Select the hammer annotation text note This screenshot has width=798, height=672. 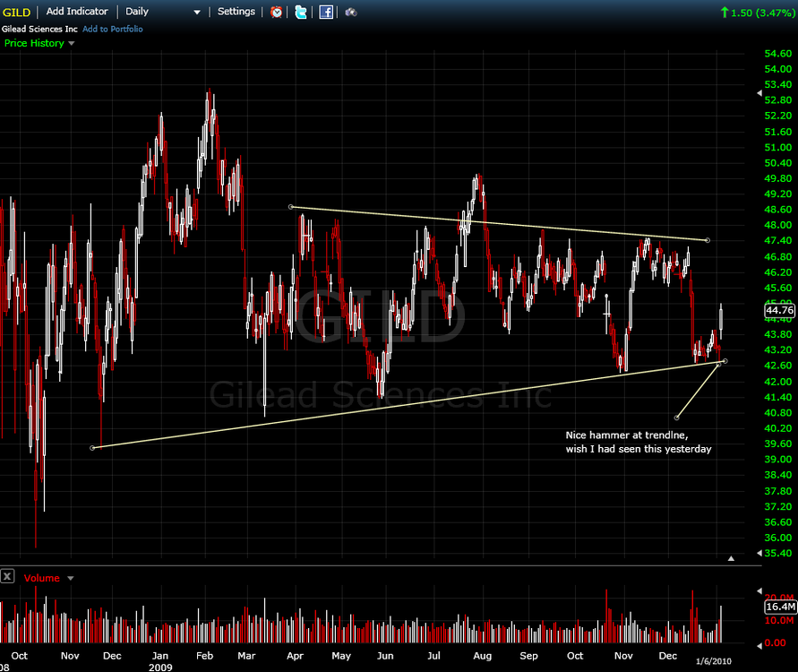coord(639,442)
